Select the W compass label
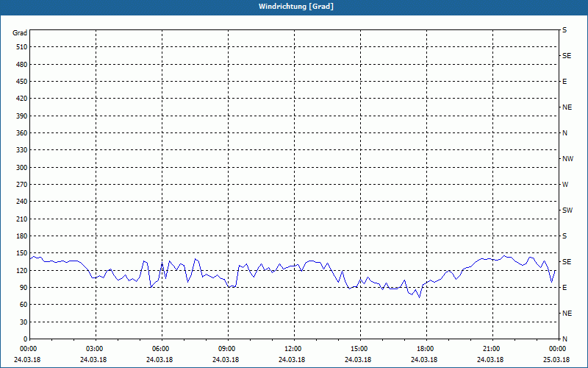588x368 pixels. [565, 185]
